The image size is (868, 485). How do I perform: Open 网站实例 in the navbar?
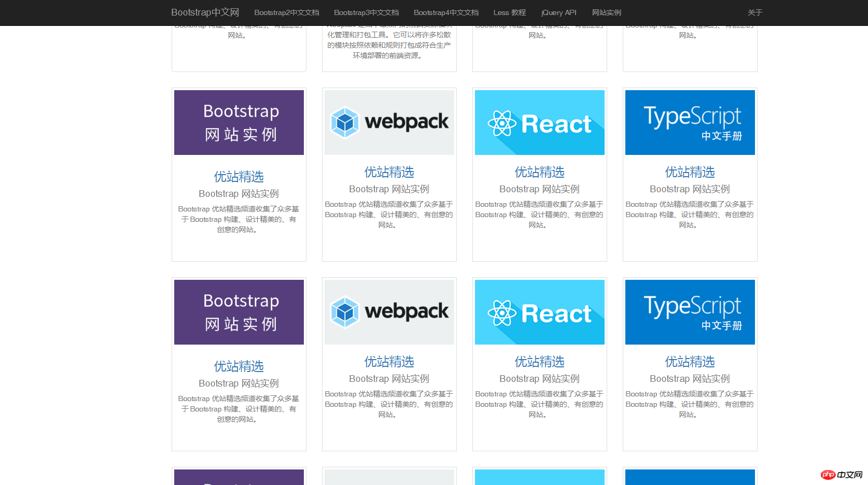pos(607,12)
